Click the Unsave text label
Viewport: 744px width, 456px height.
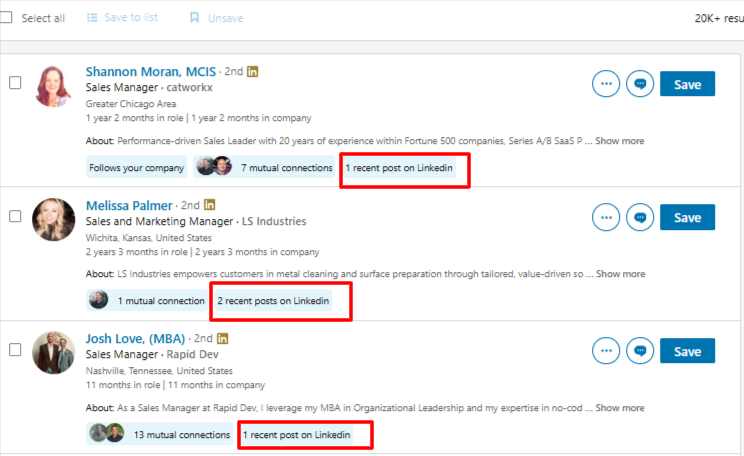point(225,18)
